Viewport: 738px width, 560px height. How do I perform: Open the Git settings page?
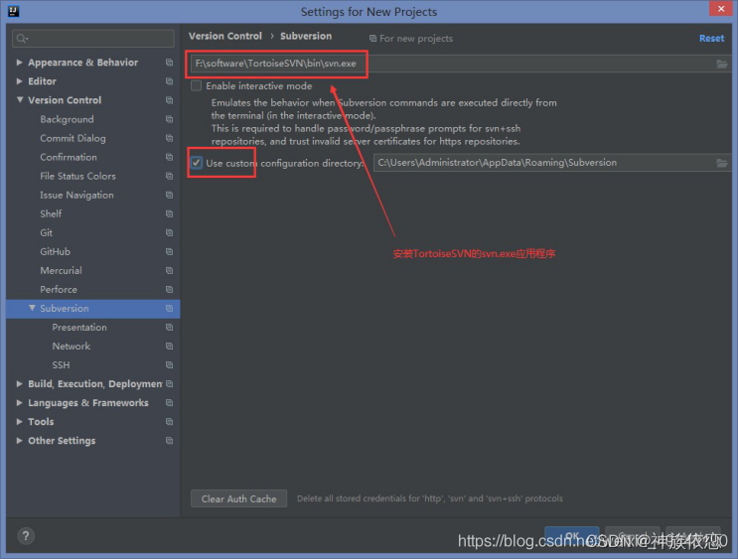(x=46, y=232)
